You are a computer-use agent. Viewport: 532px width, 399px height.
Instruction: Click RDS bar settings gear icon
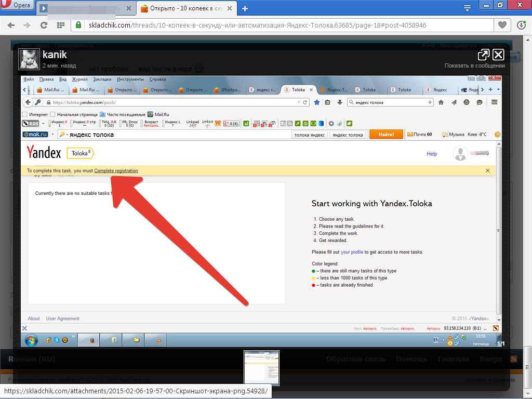point(331,124)
